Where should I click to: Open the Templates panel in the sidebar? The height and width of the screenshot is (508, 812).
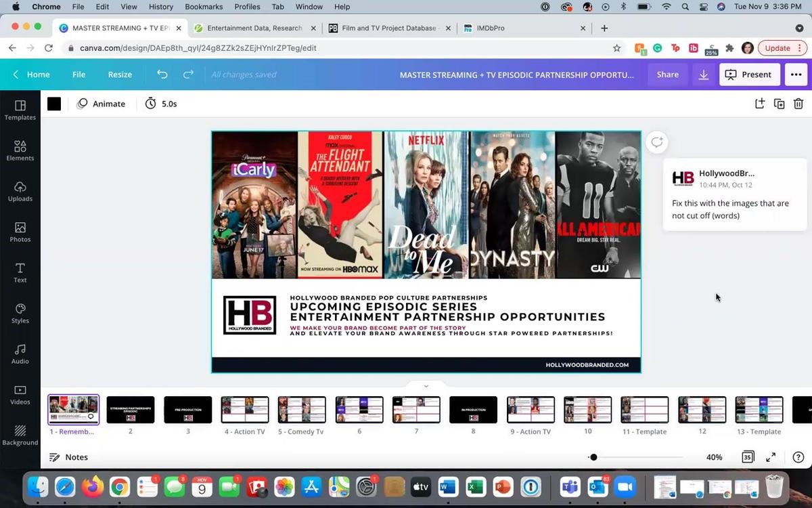[x=20, y=110]
